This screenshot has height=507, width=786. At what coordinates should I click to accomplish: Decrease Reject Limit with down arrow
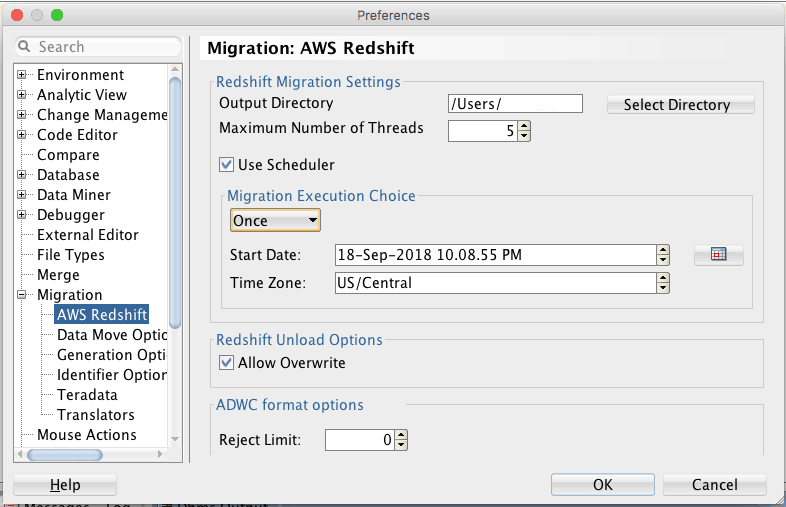click(x=401, y=444)
